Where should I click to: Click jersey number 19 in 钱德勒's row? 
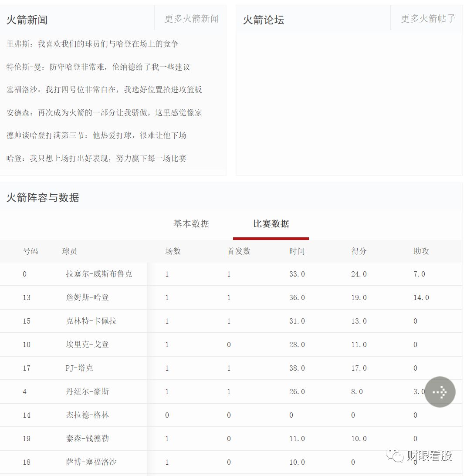click(x=27, y=439)
